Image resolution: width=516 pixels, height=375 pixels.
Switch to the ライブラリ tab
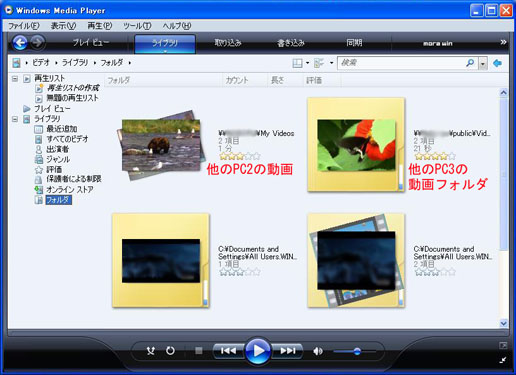point(165,43)
